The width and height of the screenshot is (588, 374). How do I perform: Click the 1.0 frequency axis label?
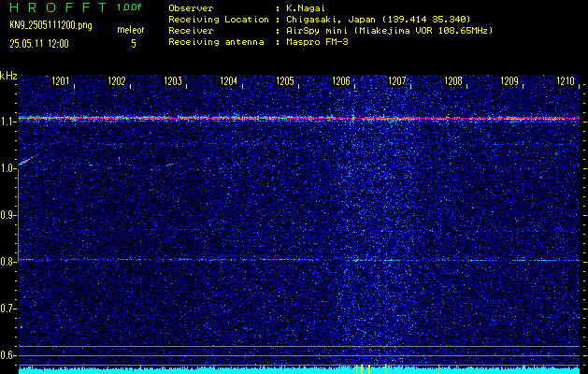pos(7,169)
